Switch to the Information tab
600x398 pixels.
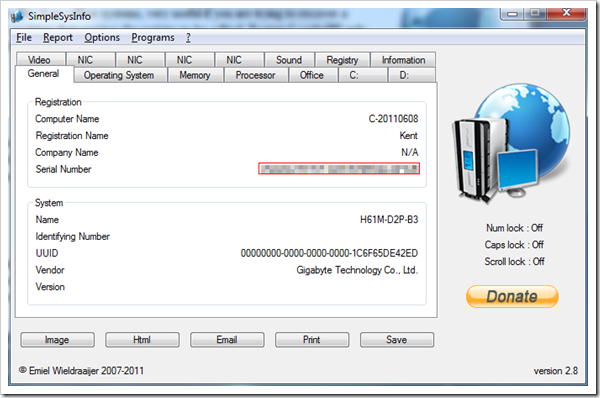pos(403,60)
